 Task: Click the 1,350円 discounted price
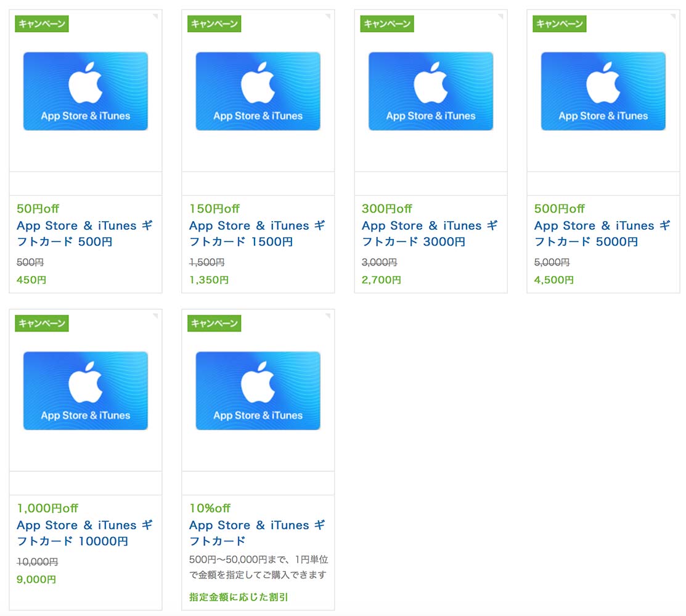pos(209,280)
